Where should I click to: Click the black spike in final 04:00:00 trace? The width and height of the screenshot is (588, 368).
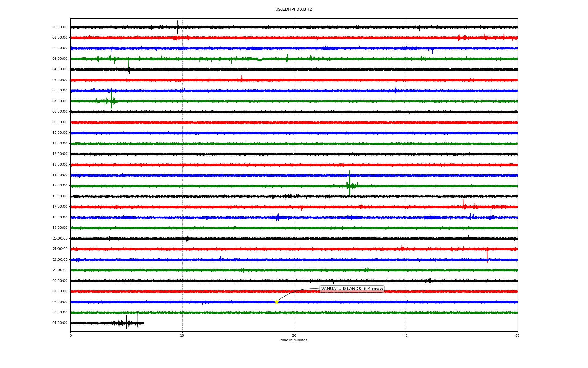point(126,322)
